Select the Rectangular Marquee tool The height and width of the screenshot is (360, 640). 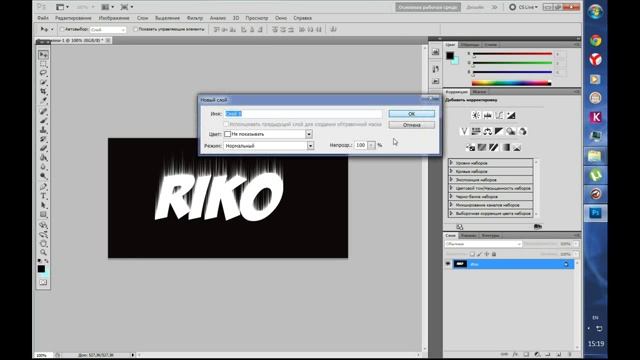coord(43,64)
